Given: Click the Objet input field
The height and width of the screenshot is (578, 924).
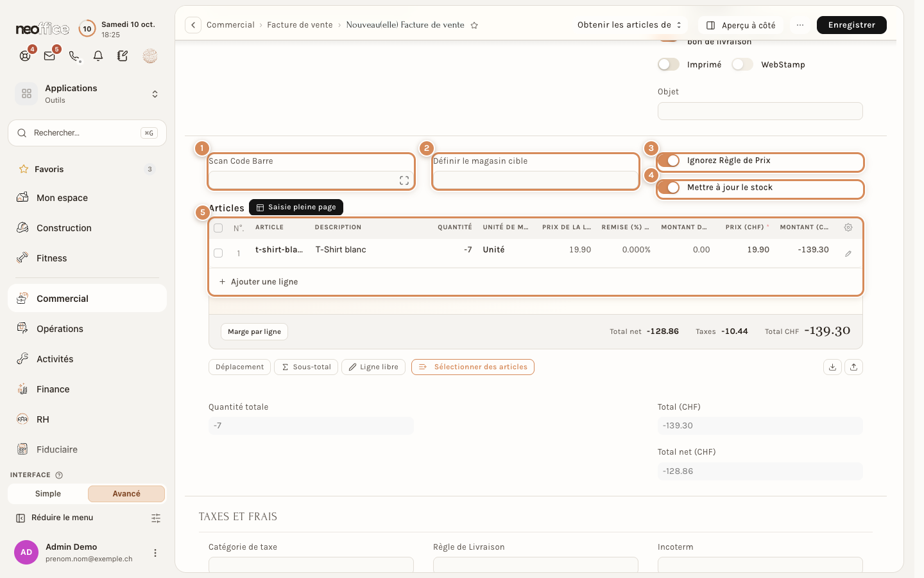Looking at the screenshot, I should click(760, 111).
